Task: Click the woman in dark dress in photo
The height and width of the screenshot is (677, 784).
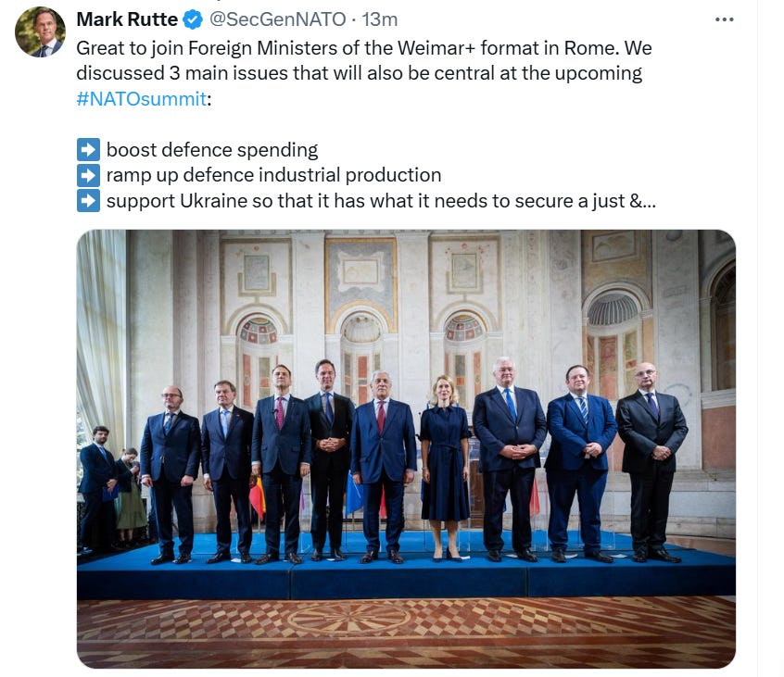Action: coord(445,468)
